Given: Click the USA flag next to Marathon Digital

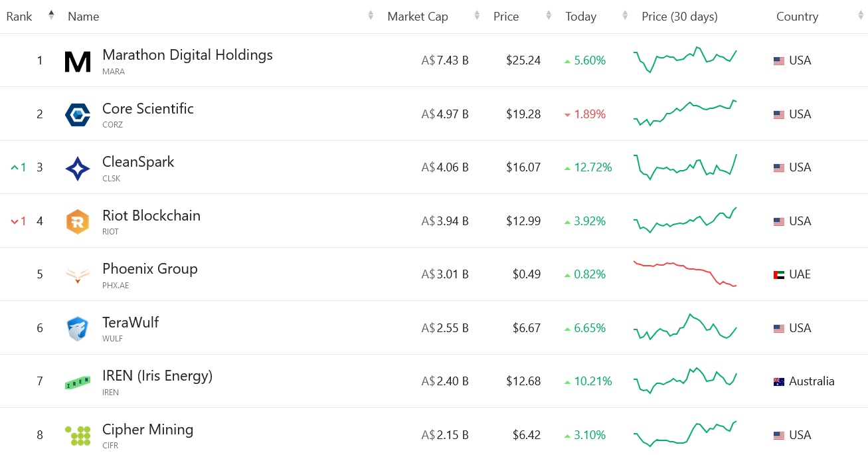Looking at the screenshot, I should (778, 60).
